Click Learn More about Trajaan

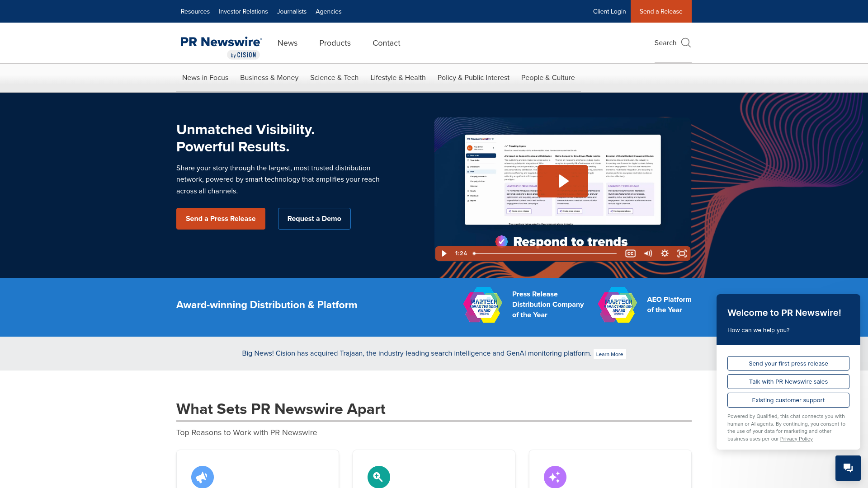point(609,354)
